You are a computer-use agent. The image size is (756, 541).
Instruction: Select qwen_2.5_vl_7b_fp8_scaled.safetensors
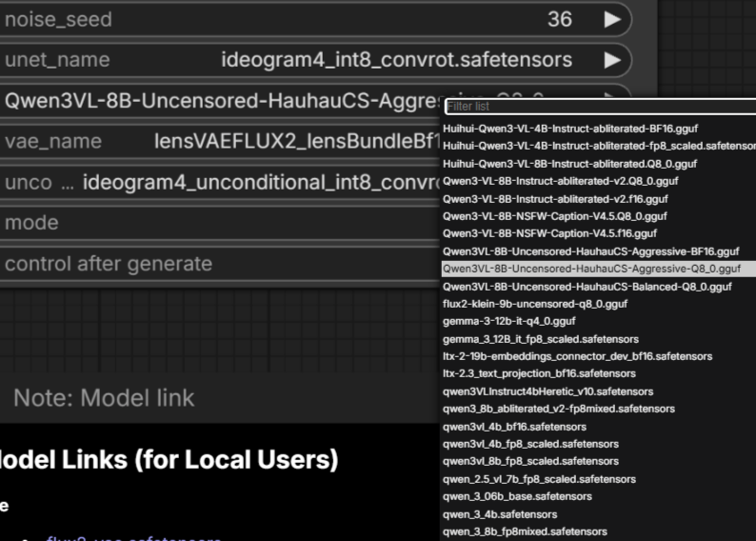599,480
